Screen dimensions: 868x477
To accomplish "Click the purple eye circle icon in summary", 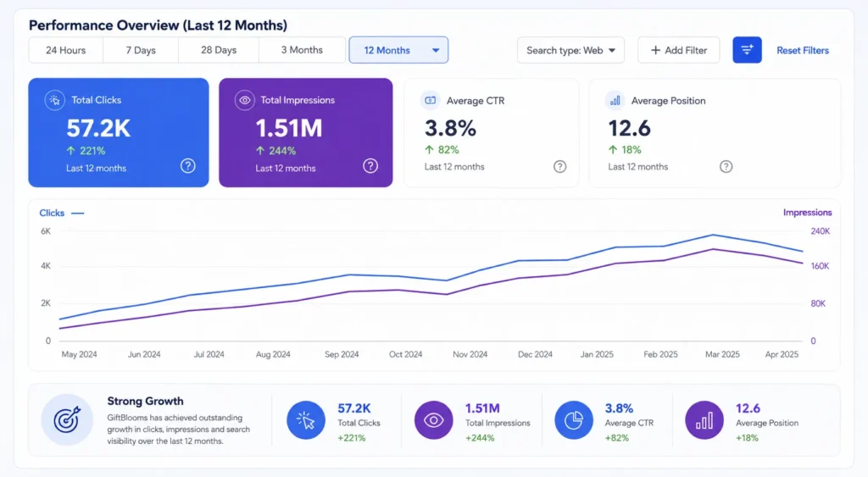I will click(433, 420).
